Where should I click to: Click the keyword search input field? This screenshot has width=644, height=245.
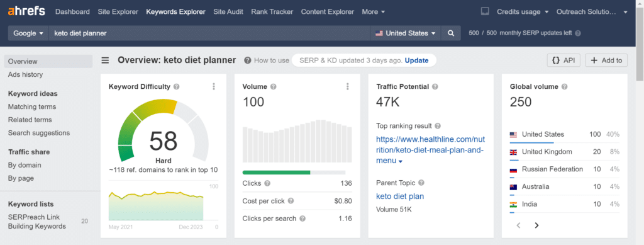[209, 33]
